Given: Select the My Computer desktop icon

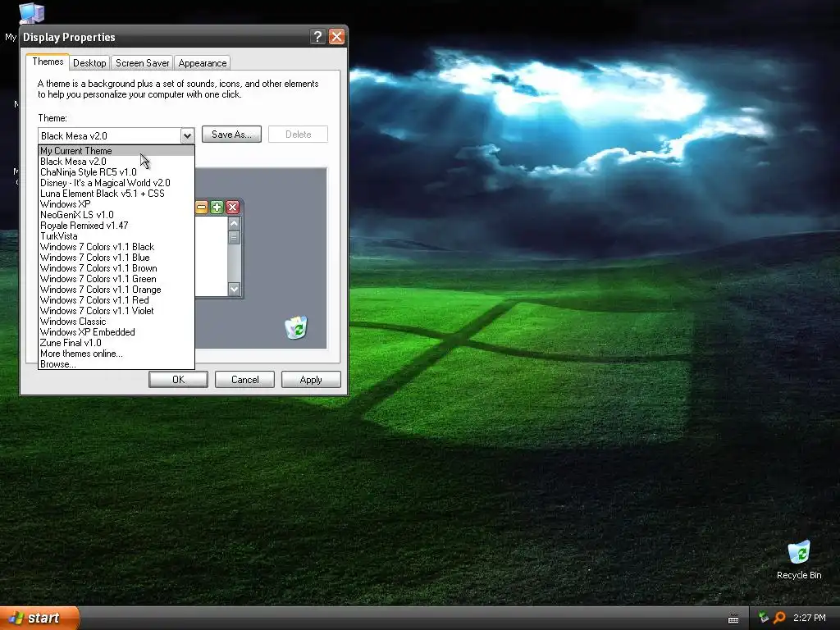Looking at the screenshot, I should (x=31, y=12).
